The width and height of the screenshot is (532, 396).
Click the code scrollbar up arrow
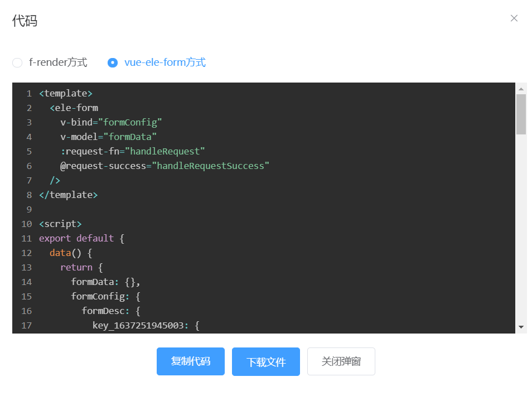[x=521, y=89]
